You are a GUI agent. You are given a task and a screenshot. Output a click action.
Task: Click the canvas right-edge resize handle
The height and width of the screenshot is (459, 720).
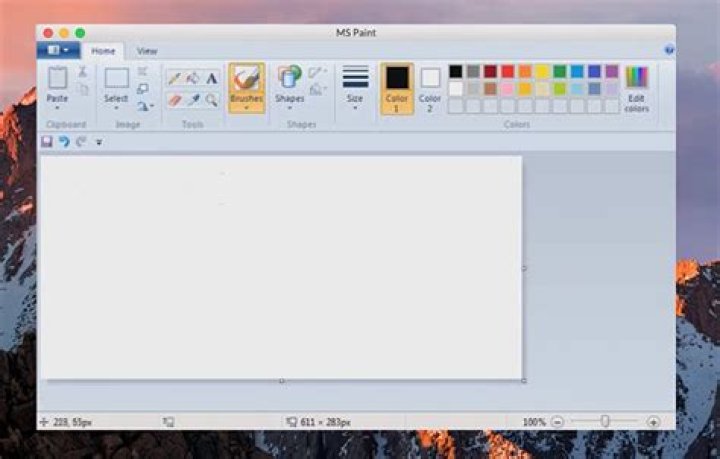pos(524,268)
